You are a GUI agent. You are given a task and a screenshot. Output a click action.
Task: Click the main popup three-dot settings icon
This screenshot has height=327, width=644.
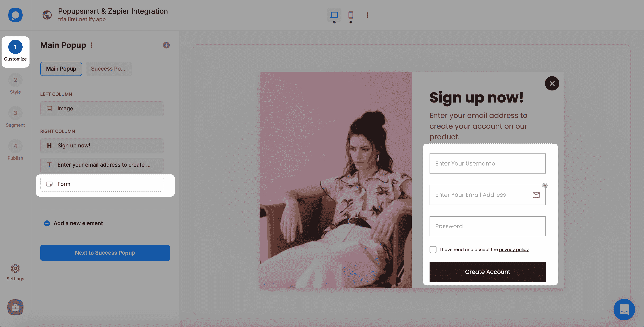(91, 46)
